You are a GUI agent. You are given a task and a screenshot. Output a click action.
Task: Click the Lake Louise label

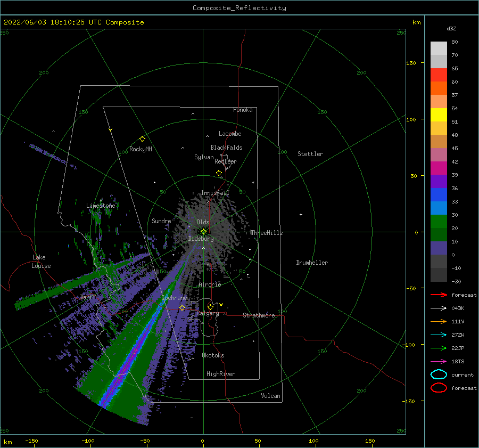41,262
